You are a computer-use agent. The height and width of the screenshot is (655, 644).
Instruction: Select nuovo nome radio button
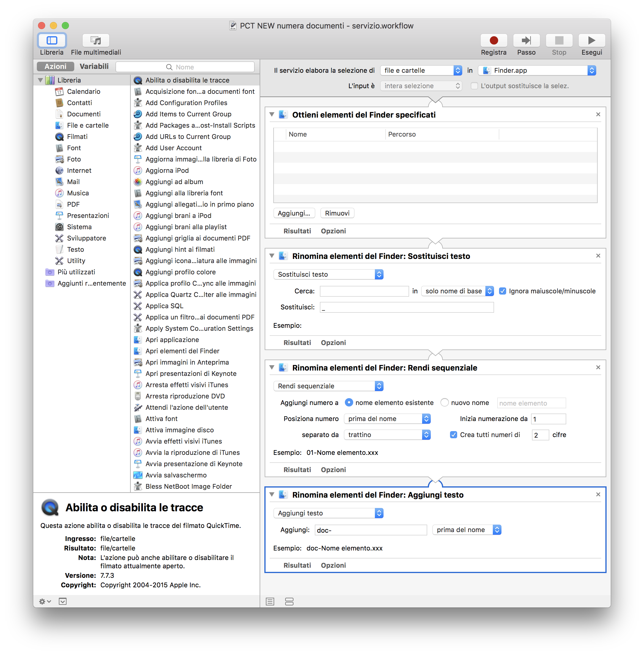pyautogui.click(x=444, y=403)
